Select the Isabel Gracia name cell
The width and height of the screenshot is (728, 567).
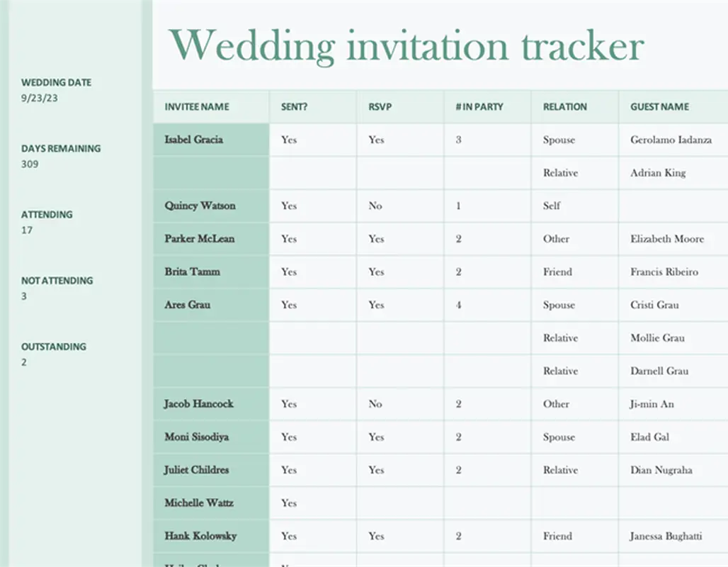[194, 140]
